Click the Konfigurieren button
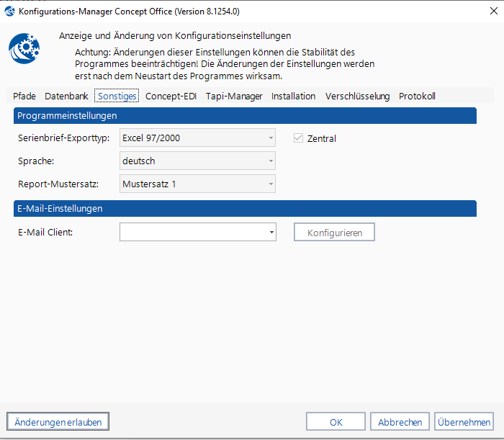The height and width of the screenshot is (440, 504). (334, 232)
